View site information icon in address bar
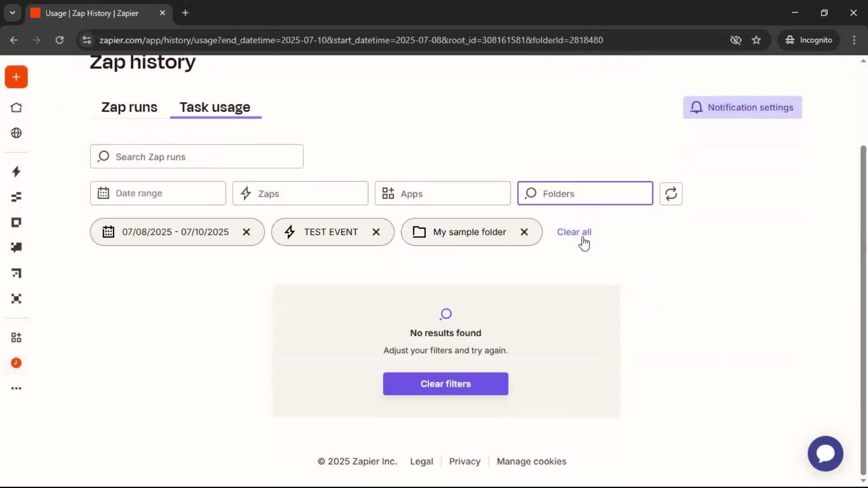Image resolution: width=868 pixels, height=488 pixels. tap(87, 40)
